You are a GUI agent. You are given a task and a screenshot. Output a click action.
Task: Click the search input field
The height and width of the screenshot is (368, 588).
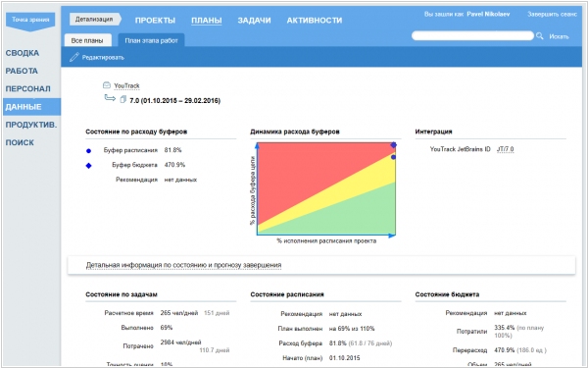[x=472, y=35]
